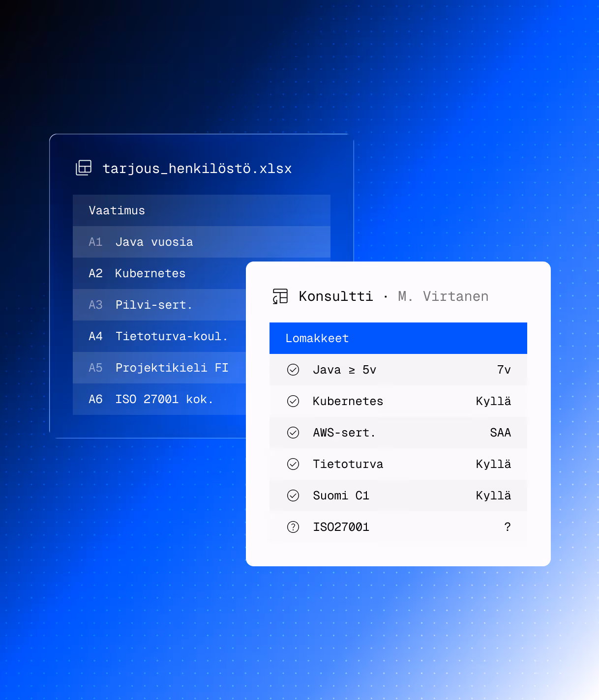Click the ISO27001 label in the Konsultti card
This screenshot has height=700, width=599.
point(341,527)
